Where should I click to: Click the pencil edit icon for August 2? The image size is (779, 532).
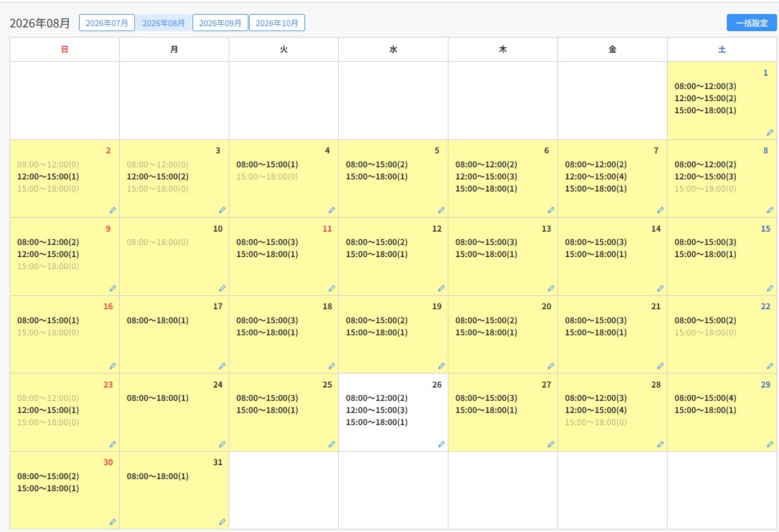pos(112,210)
